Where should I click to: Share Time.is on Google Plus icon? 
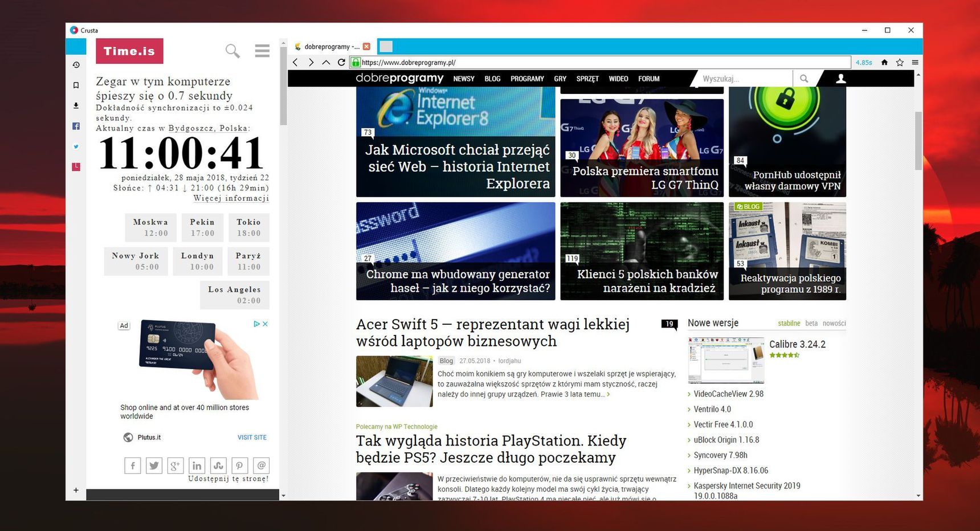tap(175, 465)
